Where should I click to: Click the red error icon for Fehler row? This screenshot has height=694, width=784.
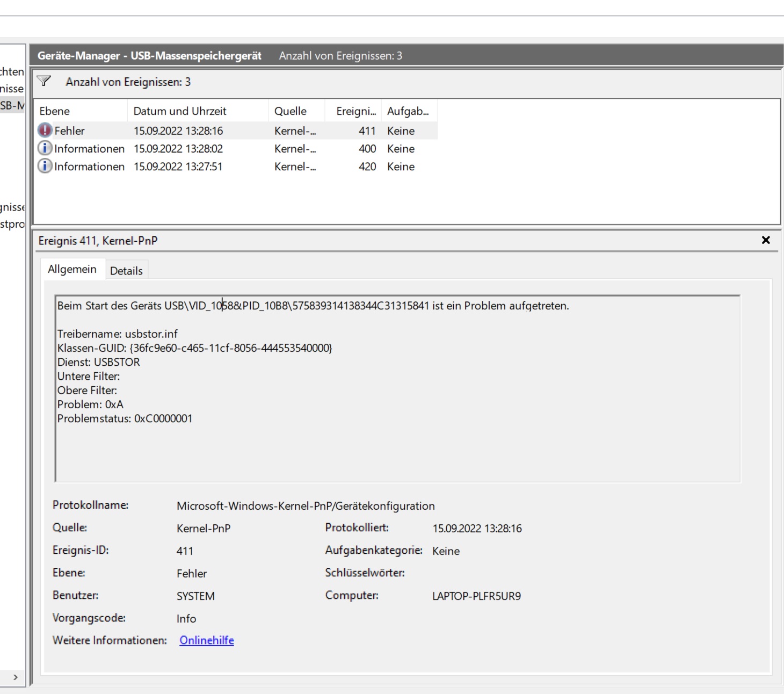pyautogui.click(x=45, y=131)
